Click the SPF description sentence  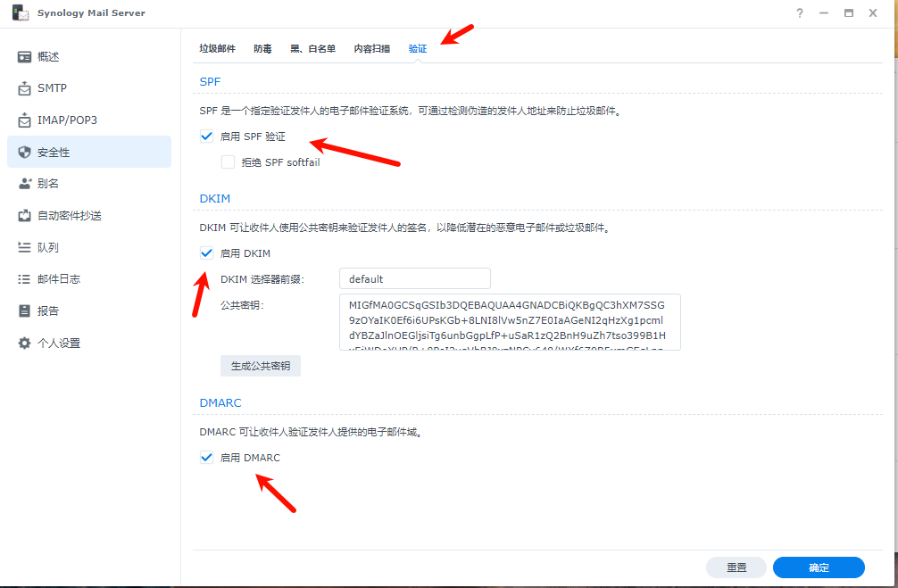[411, 111]
